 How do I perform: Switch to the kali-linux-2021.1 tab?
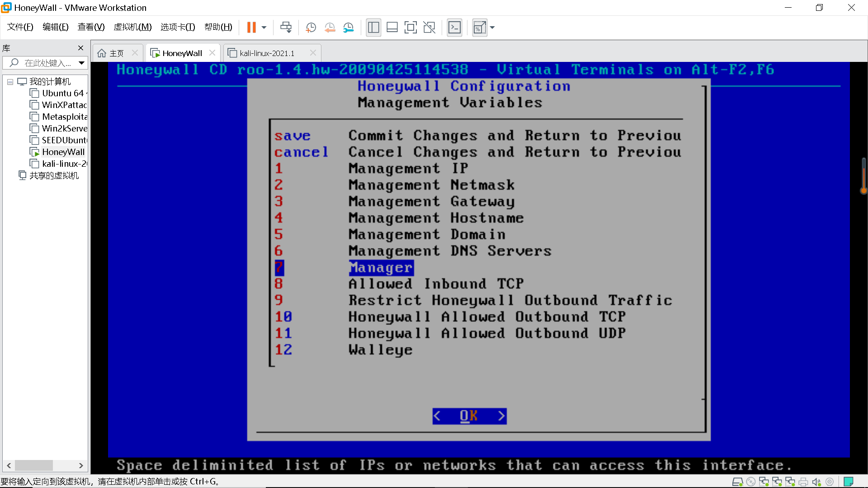click(x=267, y=53)
